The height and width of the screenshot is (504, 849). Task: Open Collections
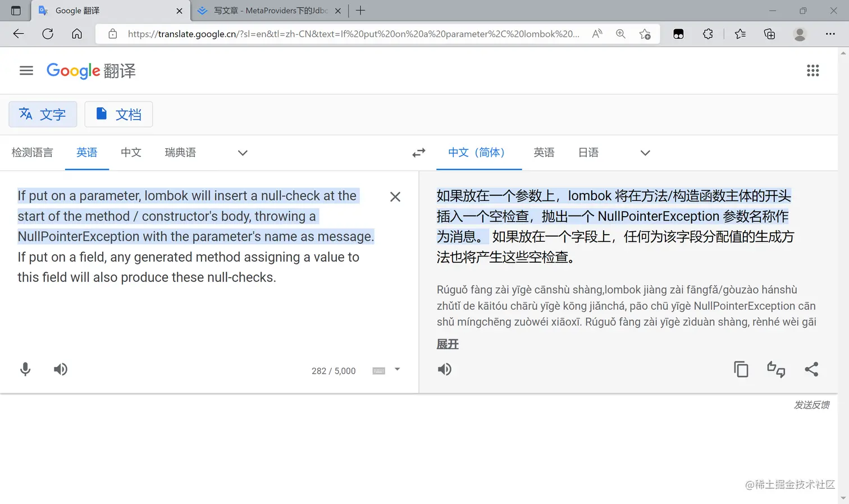[770, 34]
